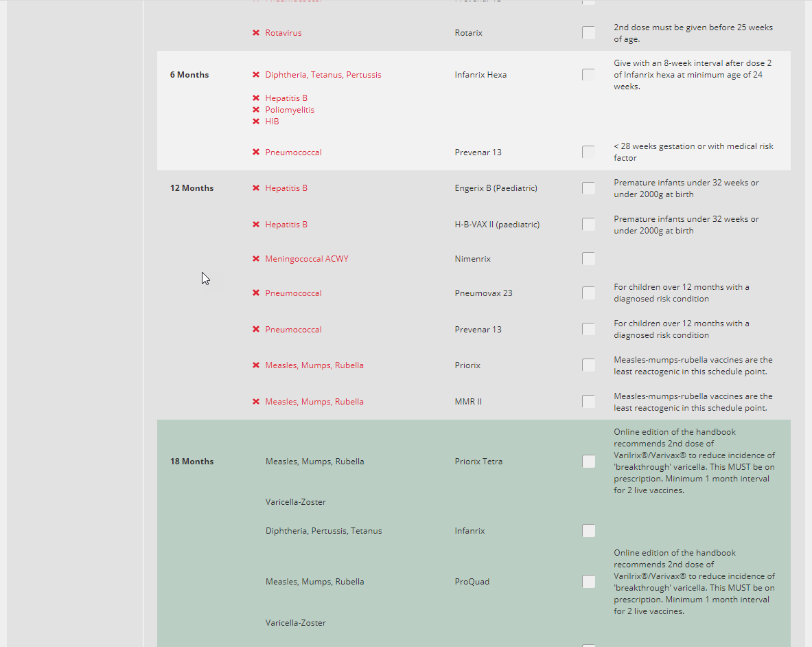Click Pneumococcal on the Pneumovax 23 row

pyautogui.click(x=293, y=293)
